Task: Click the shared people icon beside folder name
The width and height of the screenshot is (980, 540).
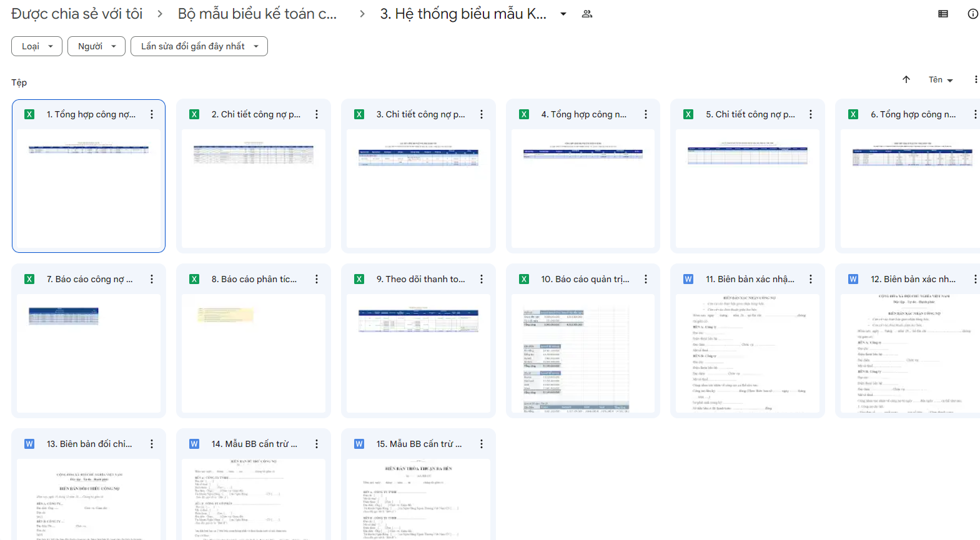Action: 587,14
